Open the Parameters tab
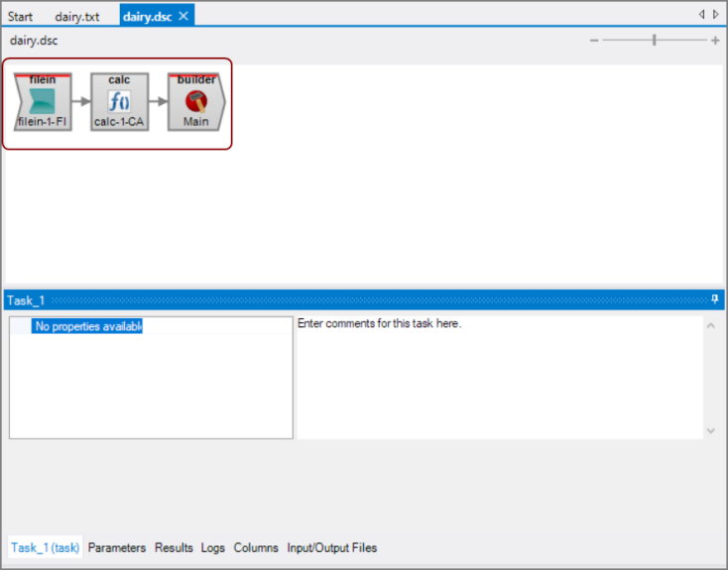Viewport: 728px width, 570px height. pos(117,548)
